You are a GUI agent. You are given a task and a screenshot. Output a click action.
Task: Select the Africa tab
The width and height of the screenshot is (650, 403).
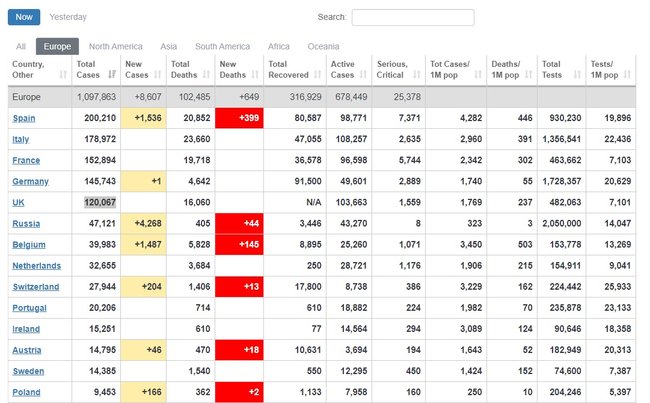pos(279,46)
